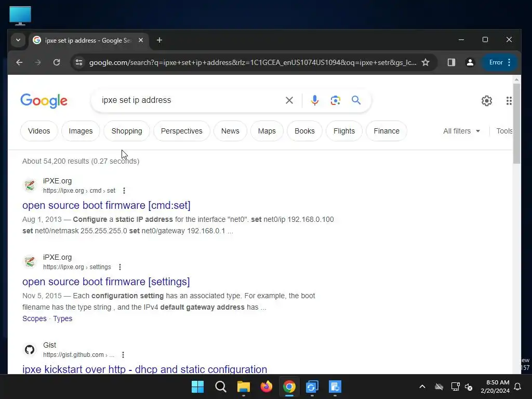532x399 pixels.
Task: Open a new browser tab
Action: 159,41
